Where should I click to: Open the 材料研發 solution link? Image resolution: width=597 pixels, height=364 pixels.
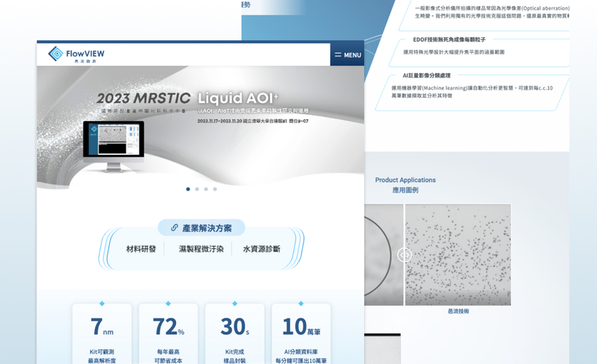(x=141, y=249)
